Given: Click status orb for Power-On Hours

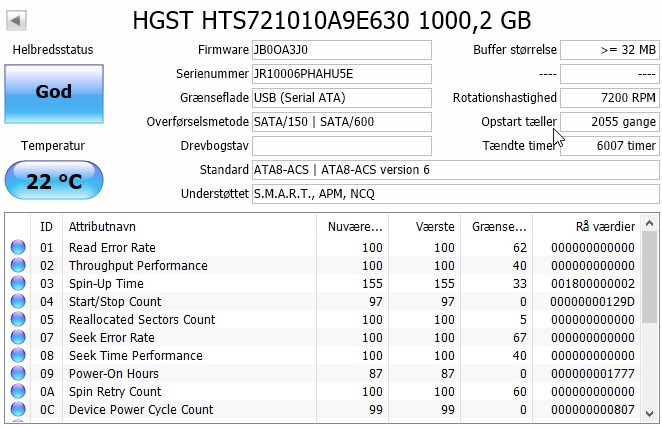Looking at the screenshot, I should click(x=18, y=373).
